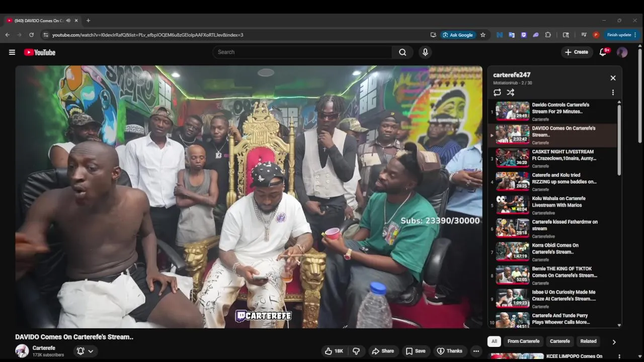644x362 pixels.
Task: Toggle playlist shuffle
Action: click(510, 93)
